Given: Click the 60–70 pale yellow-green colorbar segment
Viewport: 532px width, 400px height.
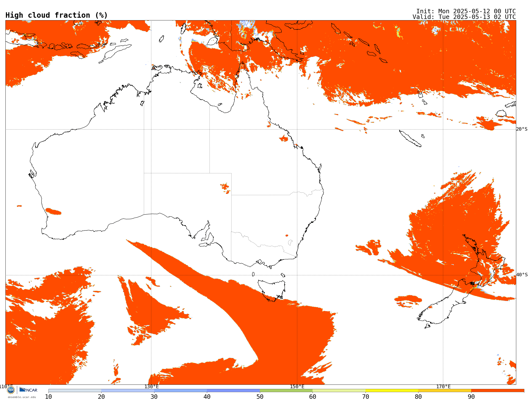Looking at the screenshot, I should (x=339, y=391).
